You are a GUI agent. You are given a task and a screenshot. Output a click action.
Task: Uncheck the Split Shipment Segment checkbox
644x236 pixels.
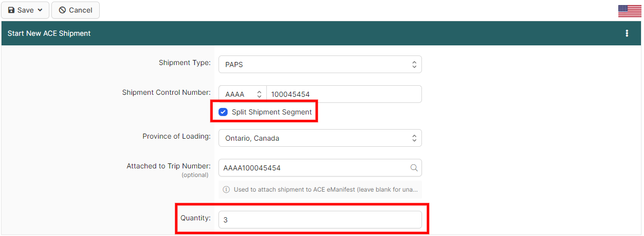(223, 112)
